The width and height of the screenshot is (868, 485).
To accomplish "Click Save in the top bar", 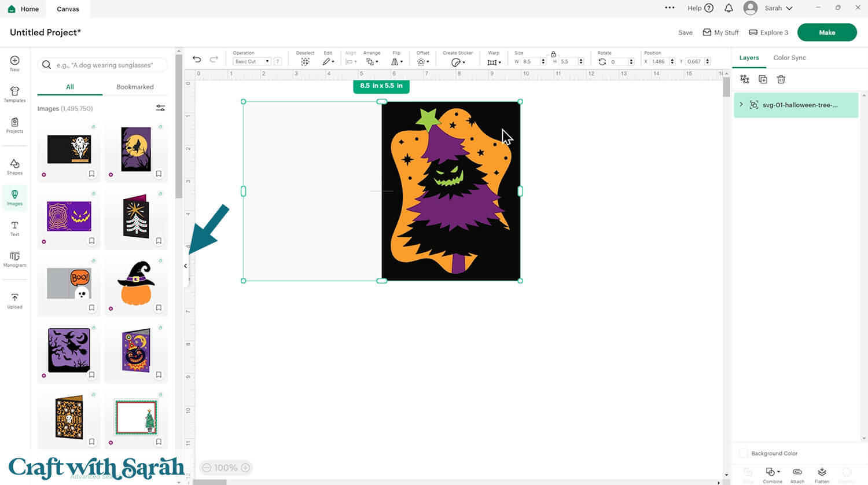I will (685, 32).
